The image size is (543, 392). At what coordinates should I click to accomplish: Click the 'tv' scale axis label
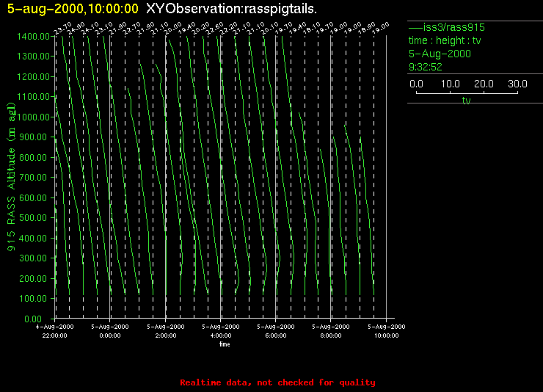(466, 101)
